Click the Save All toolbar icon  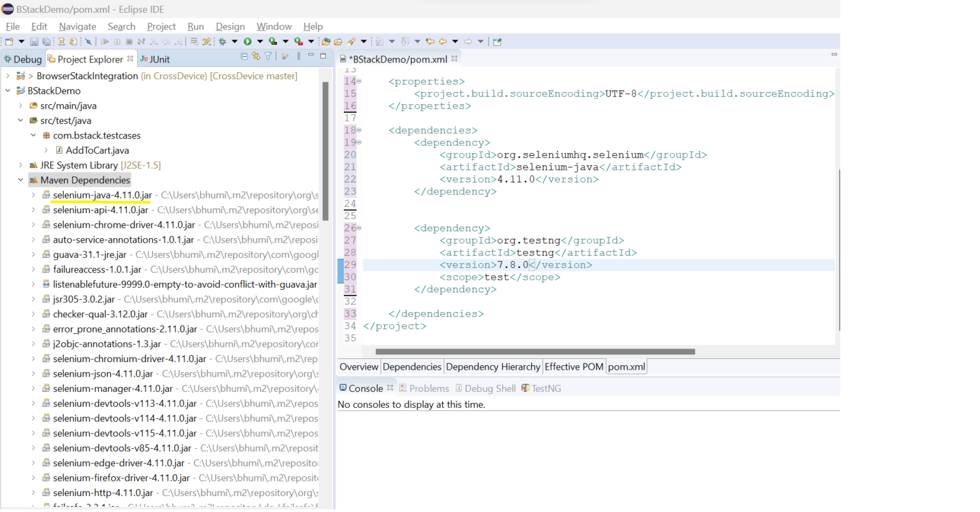[47, 41]
